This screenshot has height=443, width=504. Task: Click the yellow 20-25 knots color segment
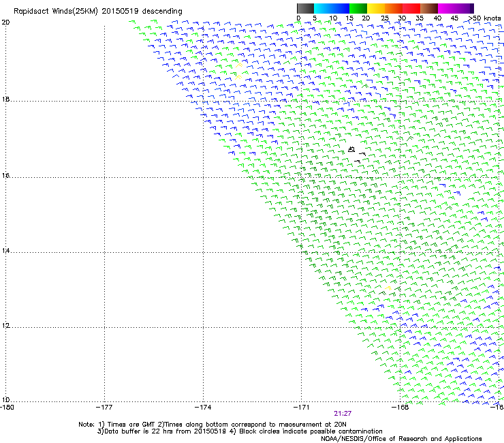point(376,8)
